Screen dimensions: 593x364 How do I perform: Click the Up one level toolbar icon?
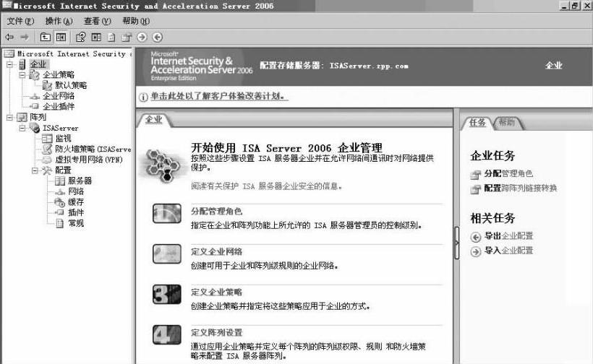coord(46,37)
